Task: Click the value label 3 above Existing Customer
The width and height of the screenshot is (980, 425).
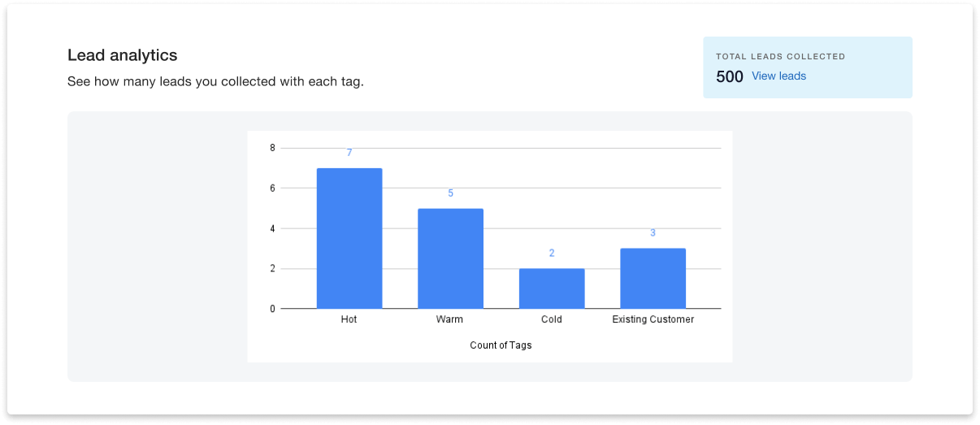Action: (x=653, y=233)
